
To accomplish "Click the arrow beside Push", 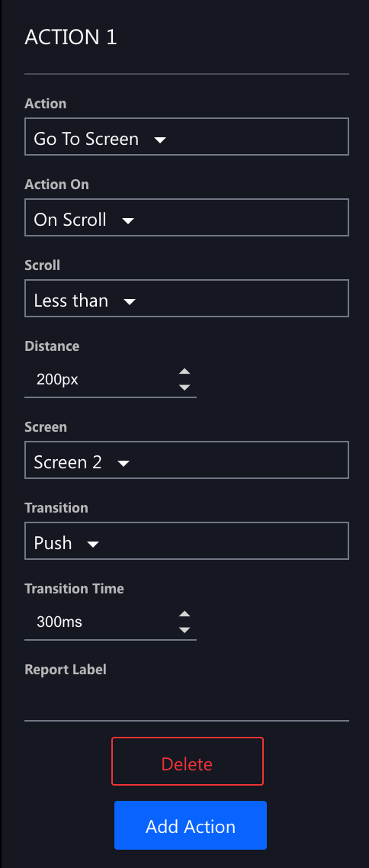I will click(93, 544).
